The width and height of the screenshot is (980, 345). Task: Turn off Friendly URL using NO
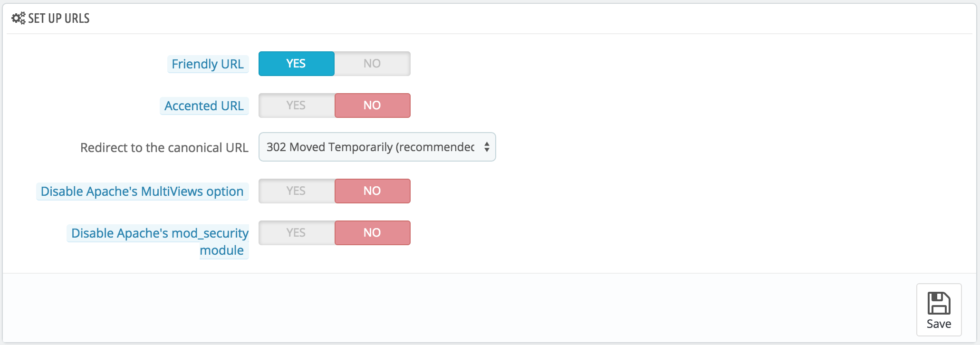point(372,64)
